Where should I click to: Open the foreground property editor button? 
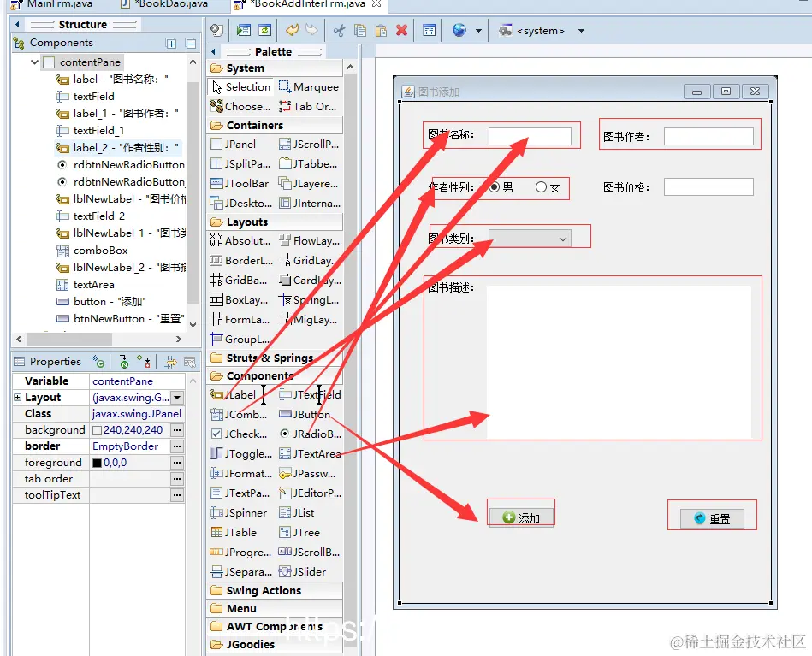click(177, 463)
